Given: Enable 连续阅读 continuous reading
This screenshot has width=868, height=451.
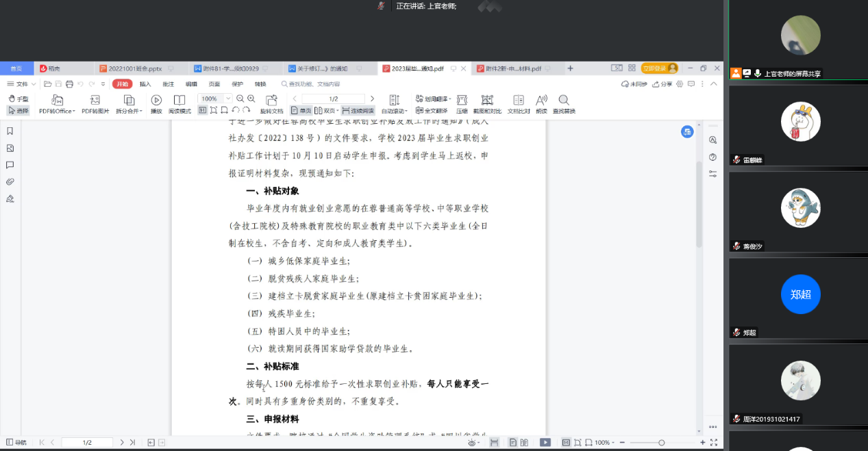Looking at the screenshot, I should [x=358, y=110].
